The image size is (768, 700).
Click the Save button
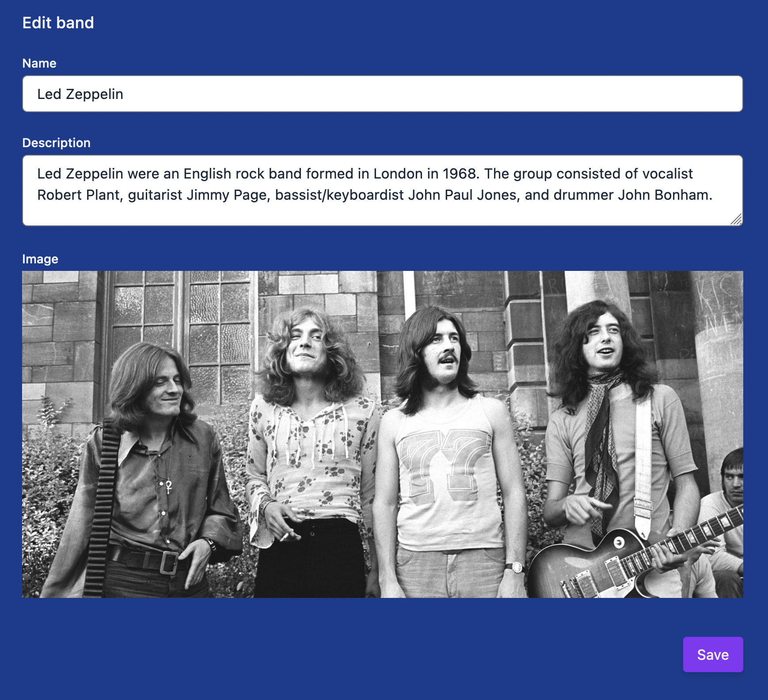click(712, 654)
